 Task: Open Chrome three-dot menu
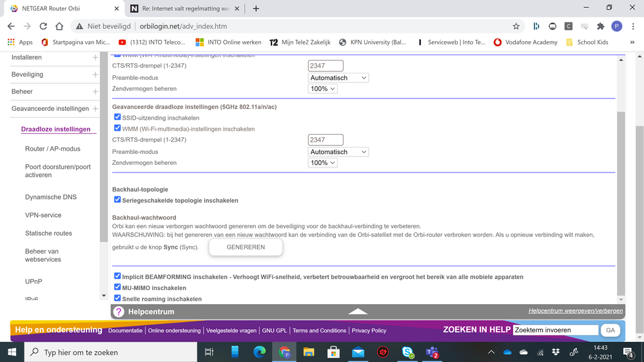[633, 26]
